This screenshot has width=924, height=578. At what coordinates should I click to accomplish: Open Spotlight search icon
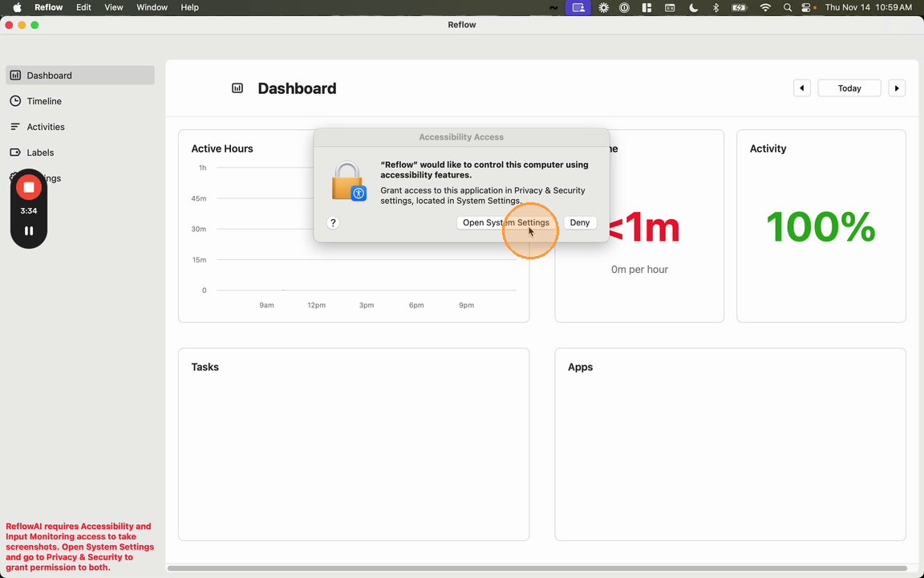[788, 8]
